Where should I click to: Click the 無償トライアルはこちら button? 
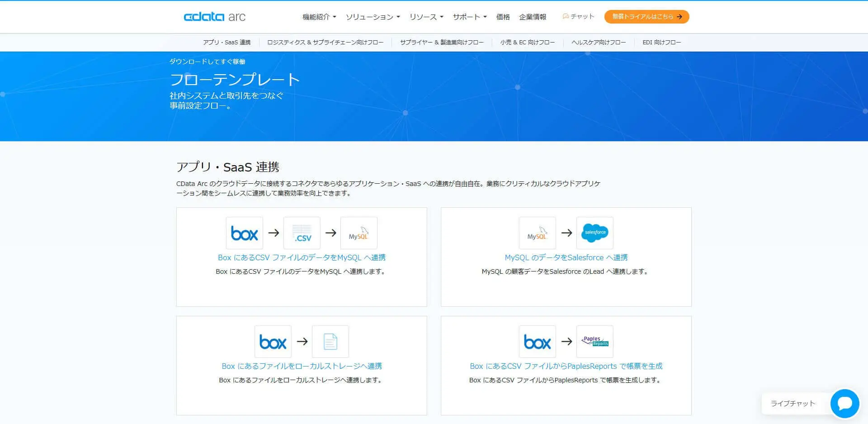[x=646, y=17]
